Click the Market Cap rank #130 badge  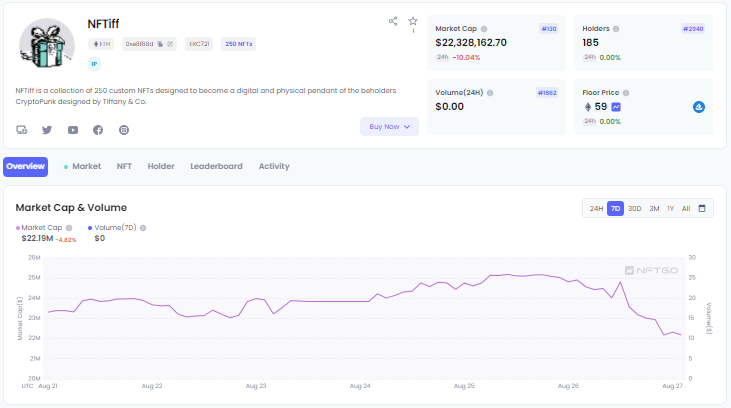[549, 29]
